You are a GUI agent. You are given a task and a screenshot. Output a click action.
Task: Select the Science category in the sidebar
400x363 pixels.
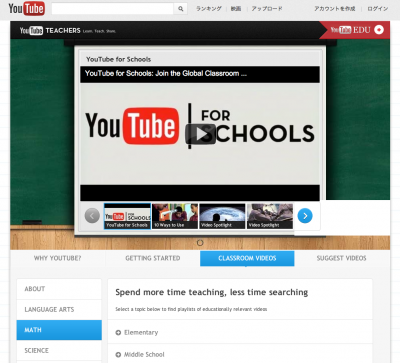click(59, 350)
